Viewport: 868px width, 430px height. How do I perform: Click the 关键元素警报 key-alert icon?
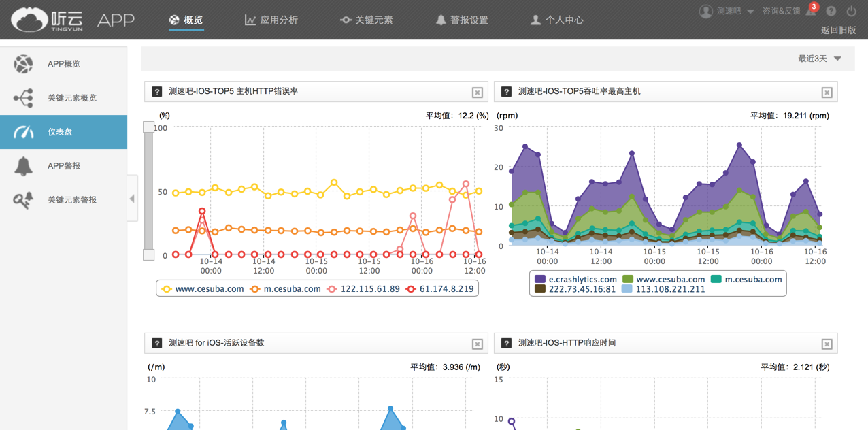point(23,200)
